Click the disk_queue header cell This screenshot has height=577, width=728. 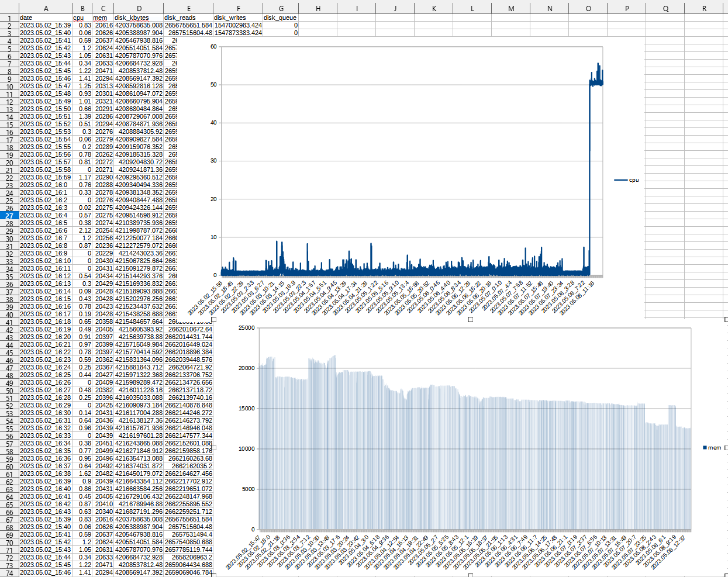[281, 18]
